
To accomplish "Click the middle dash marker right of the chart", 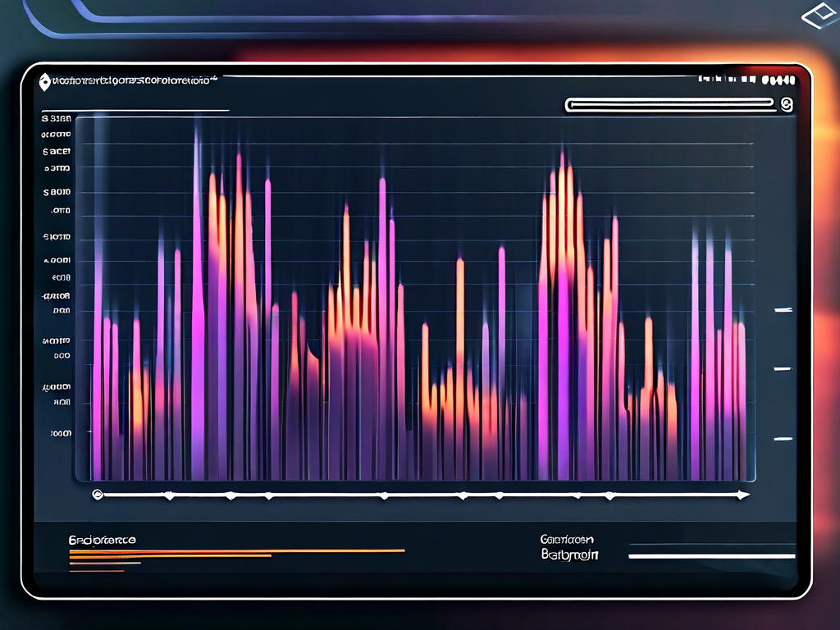I will point(783,369).
